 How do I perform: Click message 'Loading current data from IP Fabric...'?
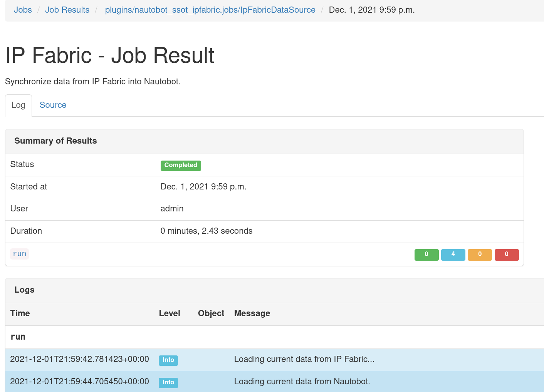(304, 359)
